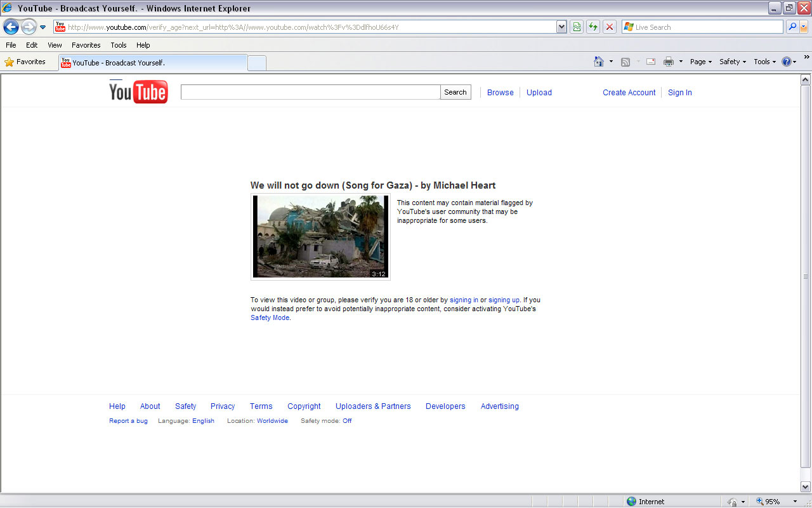Viewport: 812px width, 508px height.
Task: Open the footer Advertising link
Action: click(x=500, y=406)
